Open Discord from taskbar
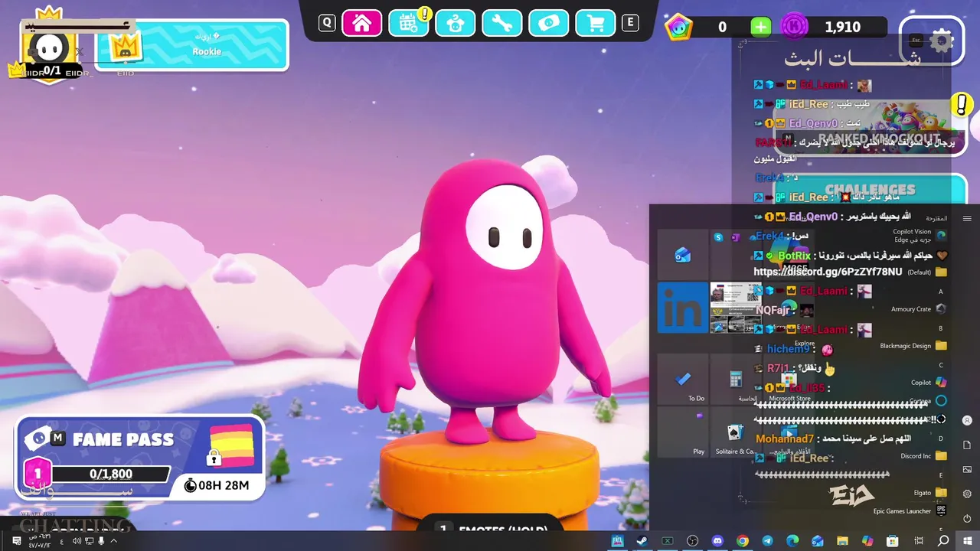 coord(717,541)
